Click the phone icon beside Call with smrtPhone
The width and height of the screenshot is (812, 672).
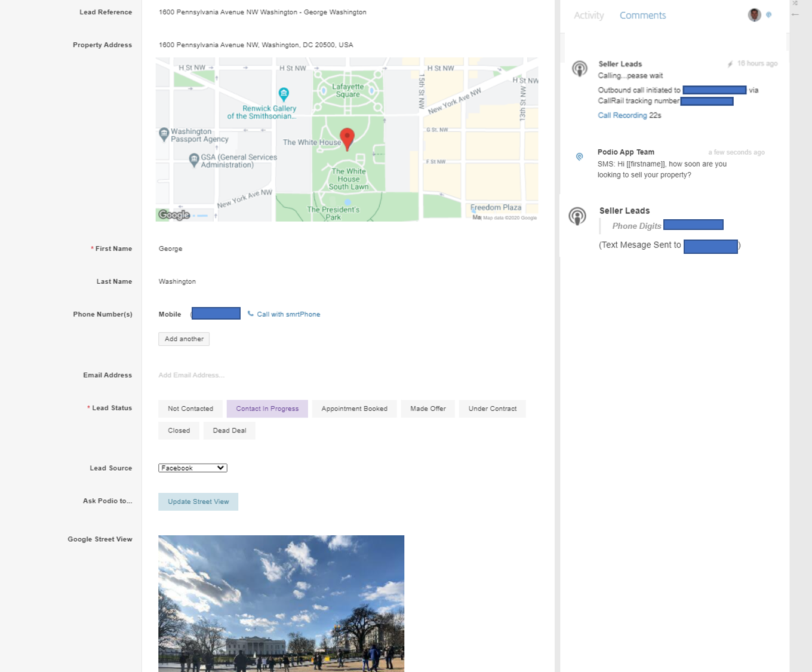click(x=251, y=314)
